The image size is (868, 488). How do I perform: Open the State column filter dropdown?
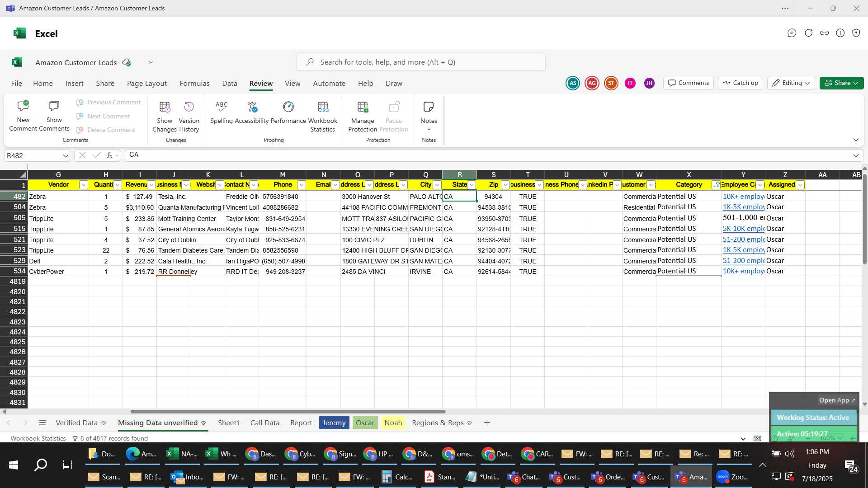coord(472,185)
